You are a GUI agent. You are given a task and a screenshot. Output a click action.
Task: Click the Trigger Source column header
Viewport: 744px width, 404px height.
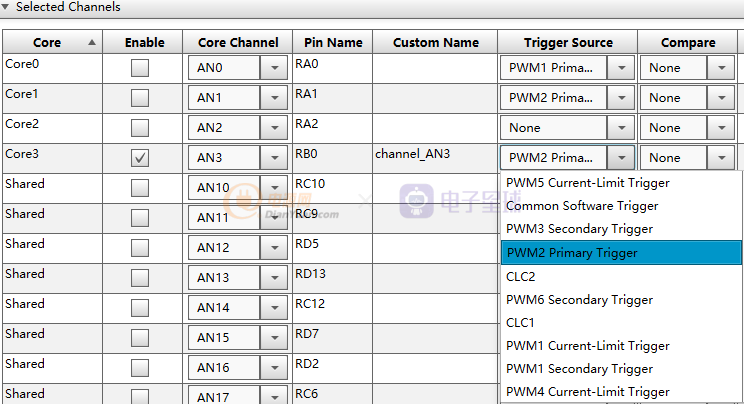tap(567, 42)
